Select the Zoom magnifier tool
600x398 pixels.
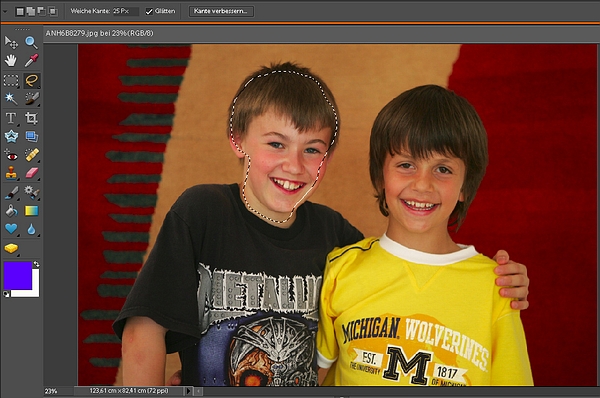[31, 42]
